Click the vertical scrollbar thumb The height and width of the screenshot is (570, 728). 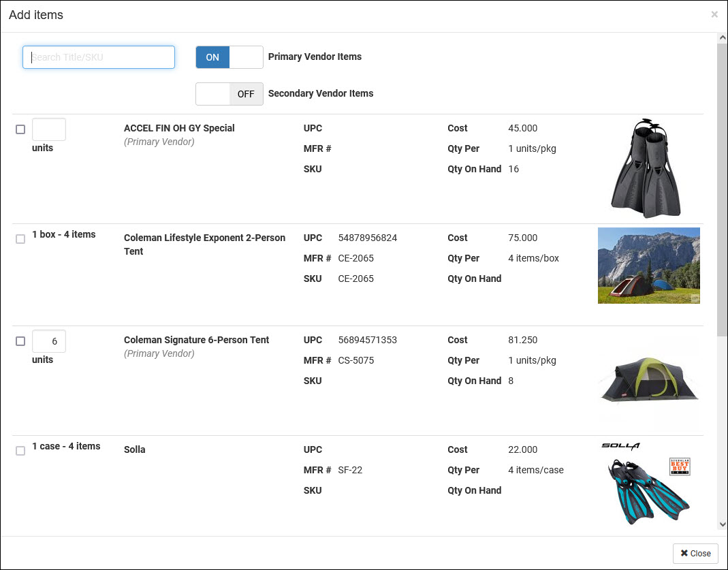click(723, 189)
